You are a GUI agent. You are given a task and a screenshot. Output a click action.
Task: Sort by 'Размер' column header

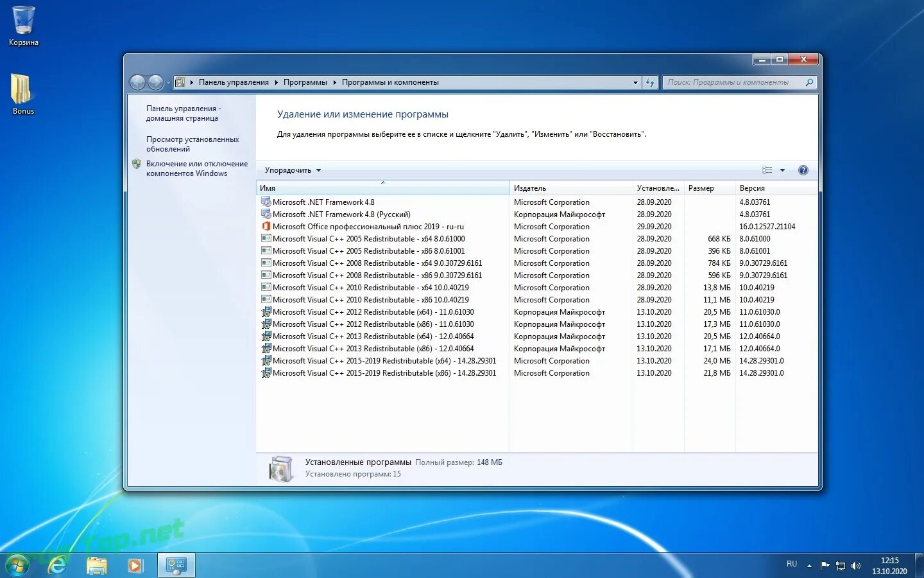point(710,188)
